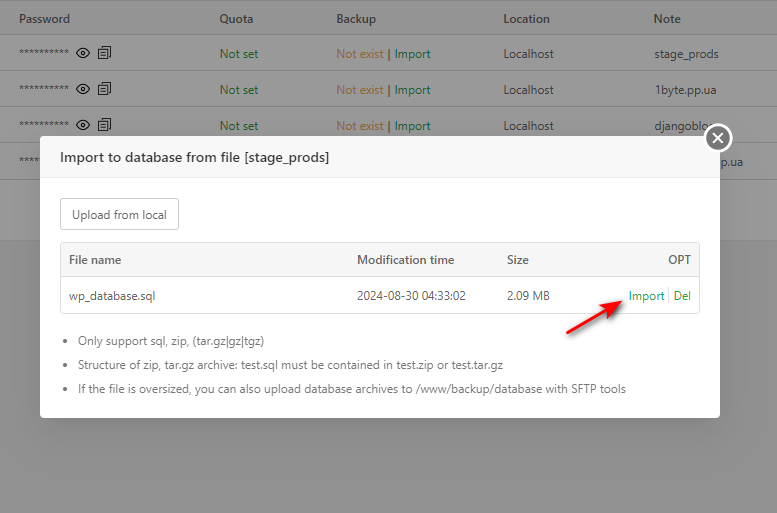Import the wp_database.sql file
The image size is (777, 513).
[x=646, y=296]
